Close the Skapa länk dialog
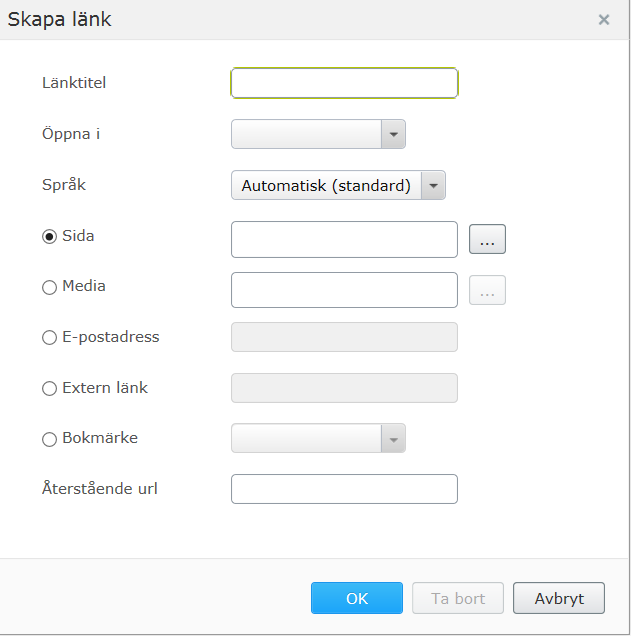 pyautogui.click(x=604, y=19)
